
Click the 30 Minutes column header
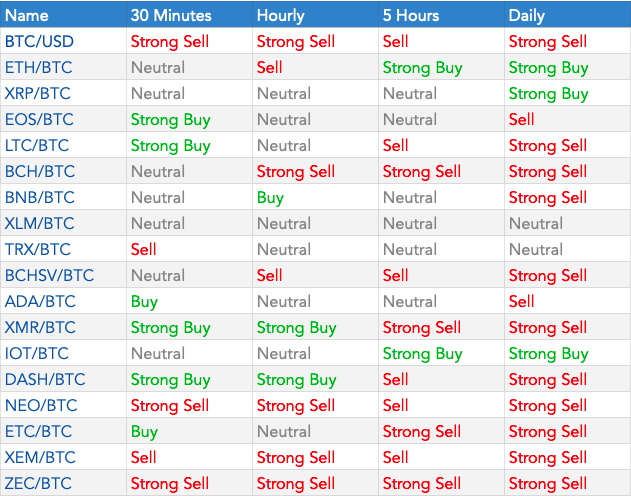tap(171, 15)
